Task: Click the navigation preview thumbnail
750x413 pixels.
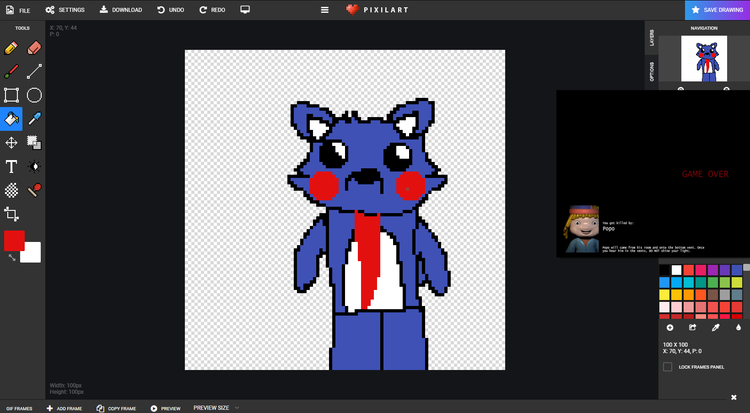Action: click(x=704, y=58)
